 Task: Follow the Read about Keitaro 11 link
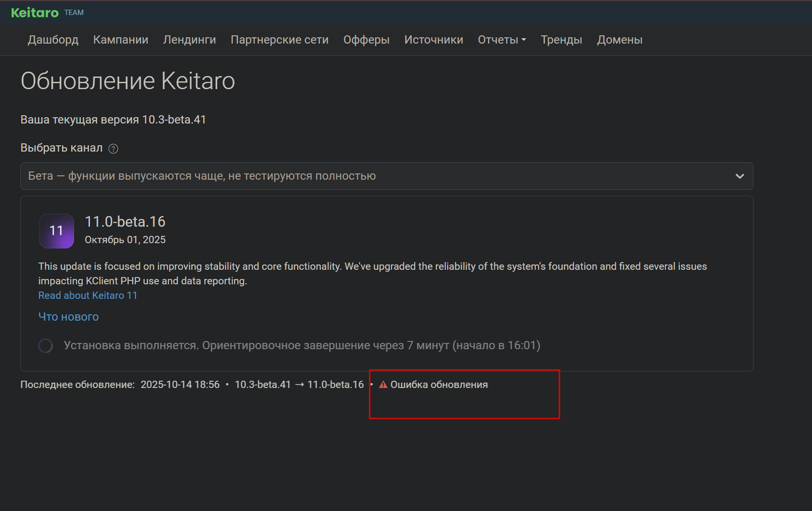(88, 295)
